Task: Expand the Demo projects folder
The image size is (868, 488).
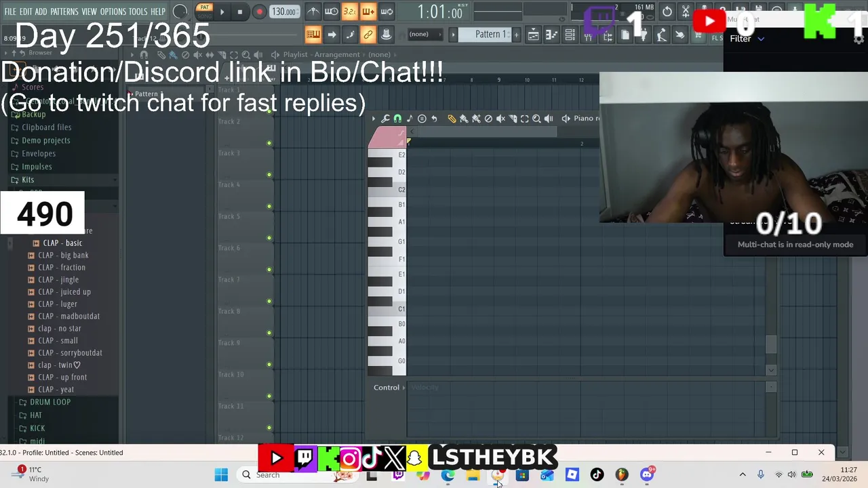Action: click(x=45, y=140)
